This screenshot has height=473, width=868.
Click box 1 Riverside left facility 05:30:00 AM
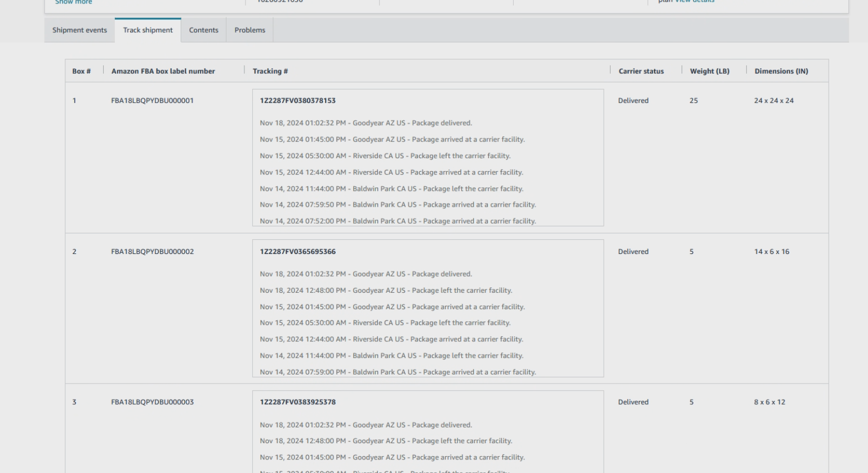point(385,156)
